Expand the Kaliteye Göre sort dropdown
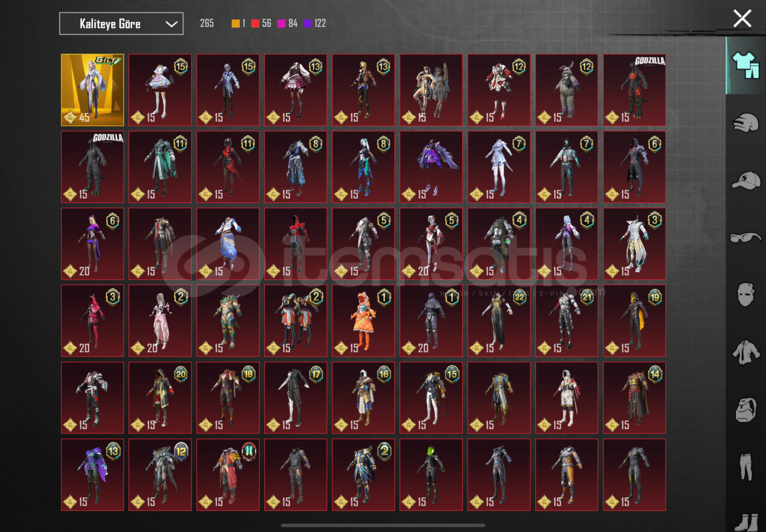This screenshot has width=766, height=532. click(x=121, y=24)
